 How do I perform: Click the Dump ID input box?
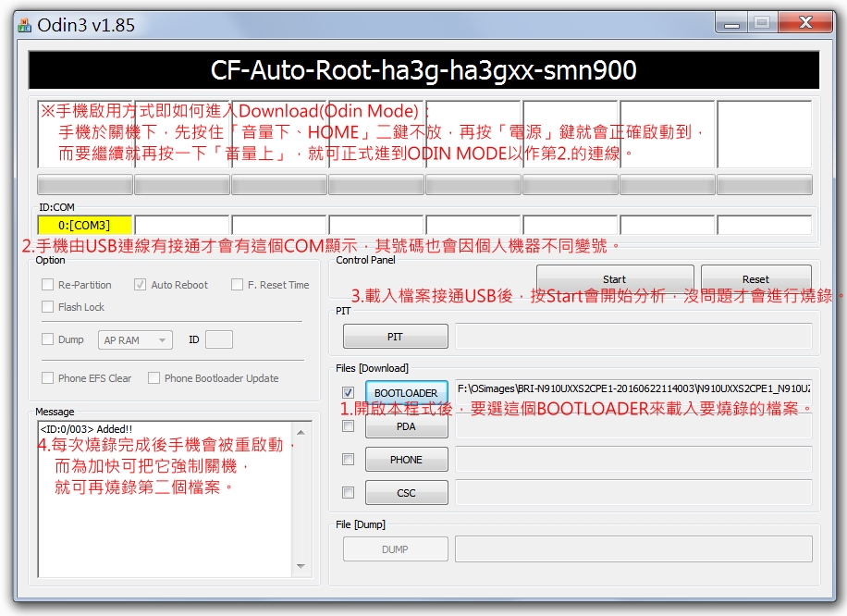click(x=219, y=339)
